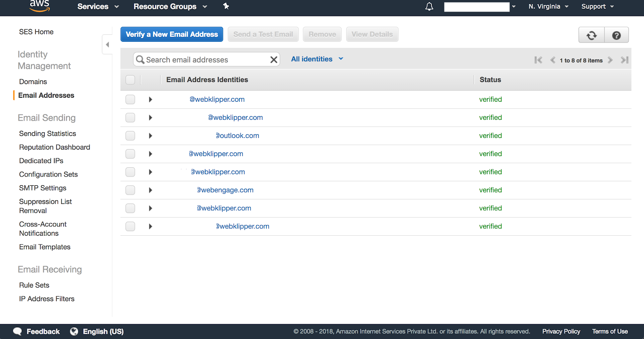Select all identities header checkbox

[130, 80]
